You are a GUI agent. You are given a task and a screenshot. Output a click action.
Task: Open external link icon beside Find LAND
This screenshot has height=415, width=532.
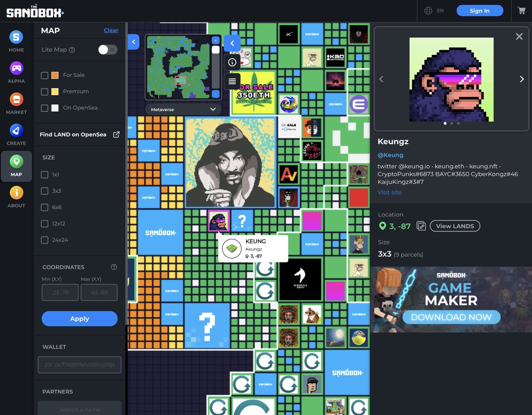116,134
